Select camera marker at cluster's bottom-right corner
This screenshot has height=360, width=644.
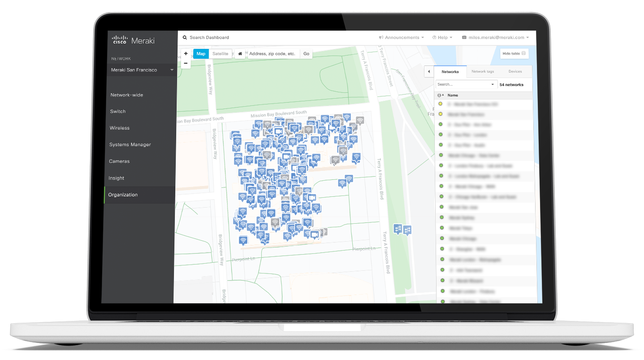click(x=315, y=234)
